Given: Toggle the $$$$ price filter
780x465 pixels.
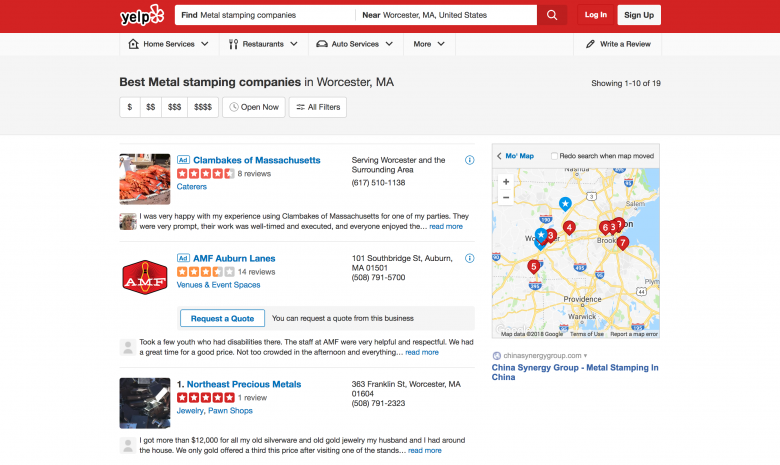Looking at the screenshot, I should tap(203, 107).
